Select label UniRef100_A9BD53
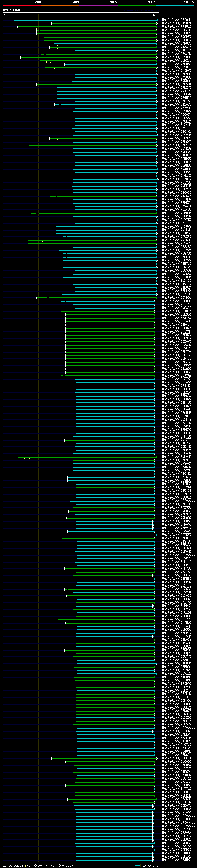The image size is (197, 868). [x=176, y=159]
